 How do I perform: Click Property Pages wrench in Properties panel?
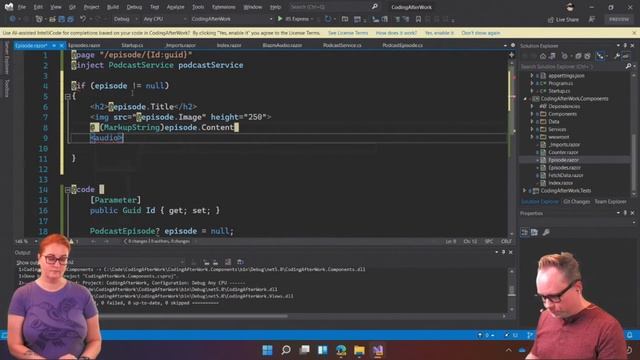click(546, 232)
